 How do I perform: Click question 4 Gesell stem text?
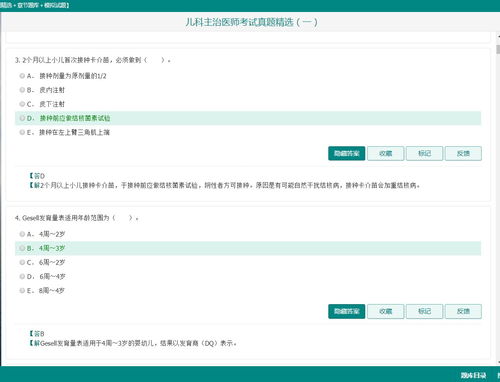[x=76, y=218]
